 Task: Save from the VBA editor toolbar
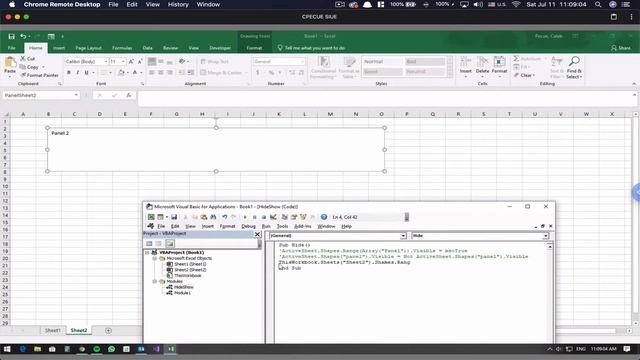pyautogui.click(x=174, y=217)
